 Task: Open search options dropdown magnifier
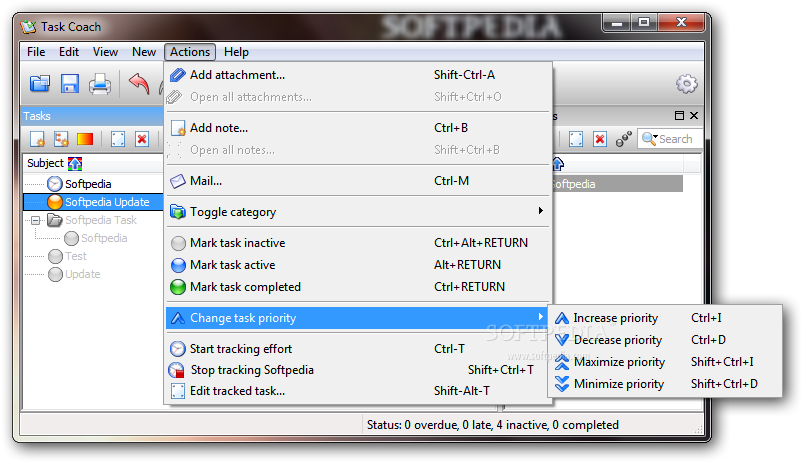649,139
